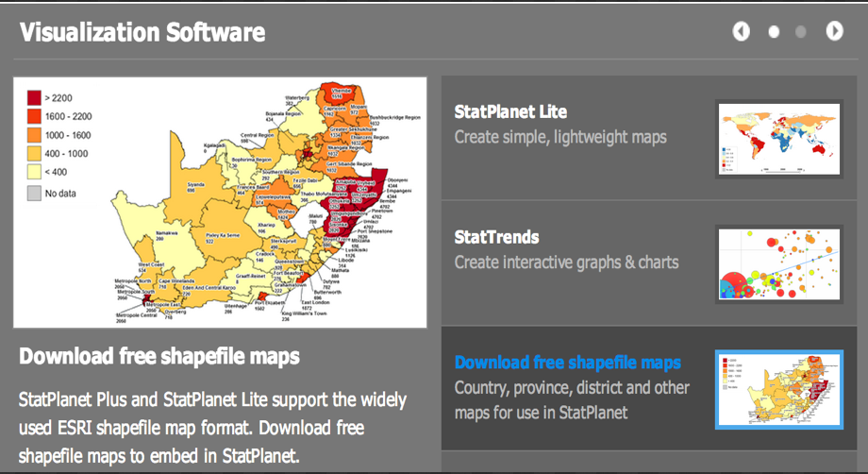
Task: Click the highlighted South Africa map thumbnail
Action: coord(779,389)
